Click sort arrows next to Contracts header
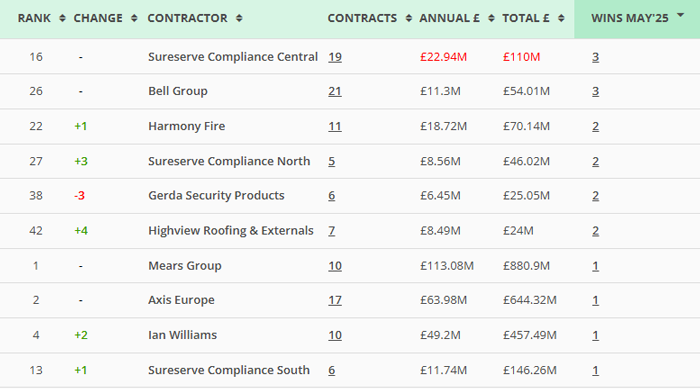The image size is (700, 389). pos(408,18)
